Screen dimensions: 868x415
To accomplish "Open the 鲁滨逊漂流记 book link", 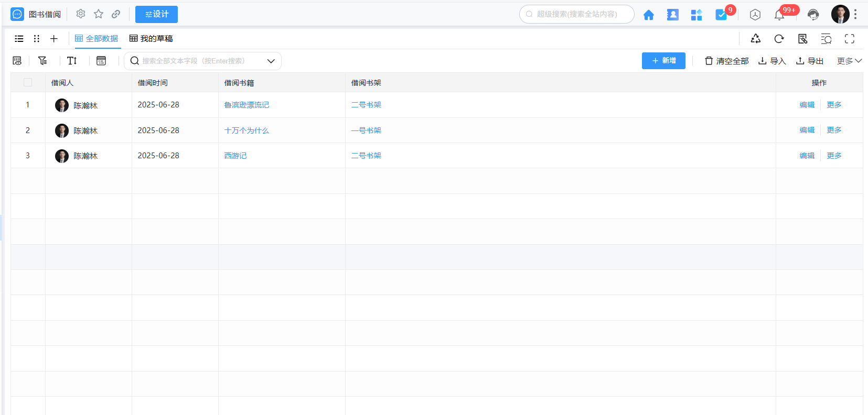I will [x=247, y=105].
